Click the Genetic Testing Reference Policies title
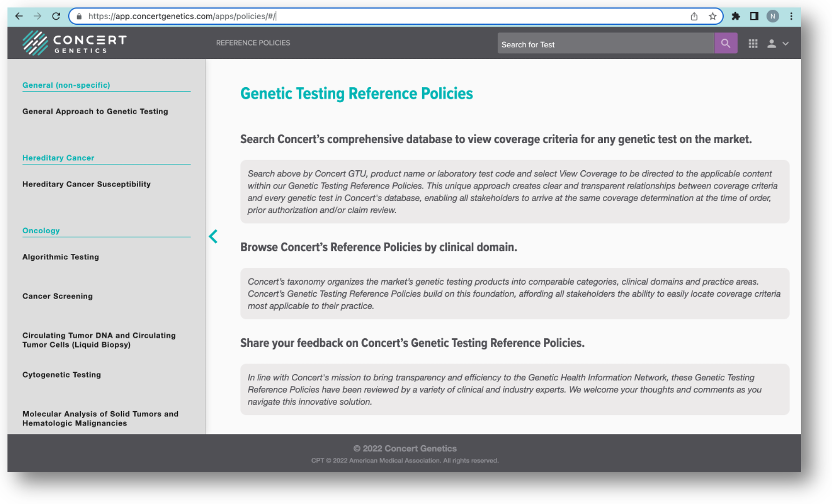 click(357, 93)
